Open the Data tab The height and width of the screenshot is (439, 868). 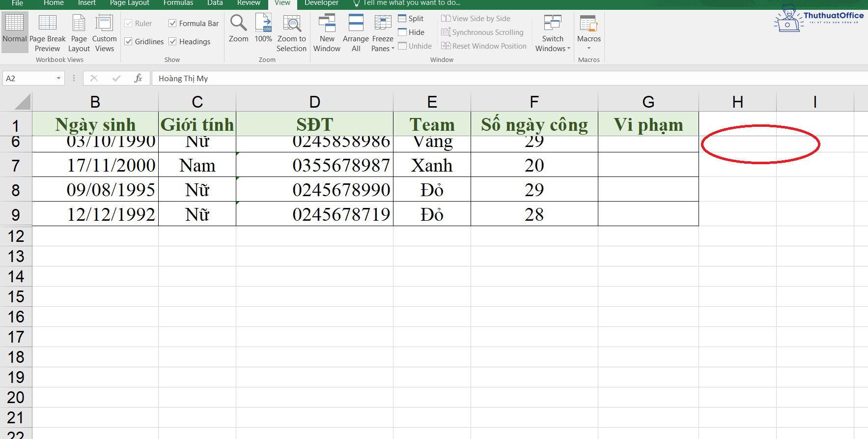point(215,3)
